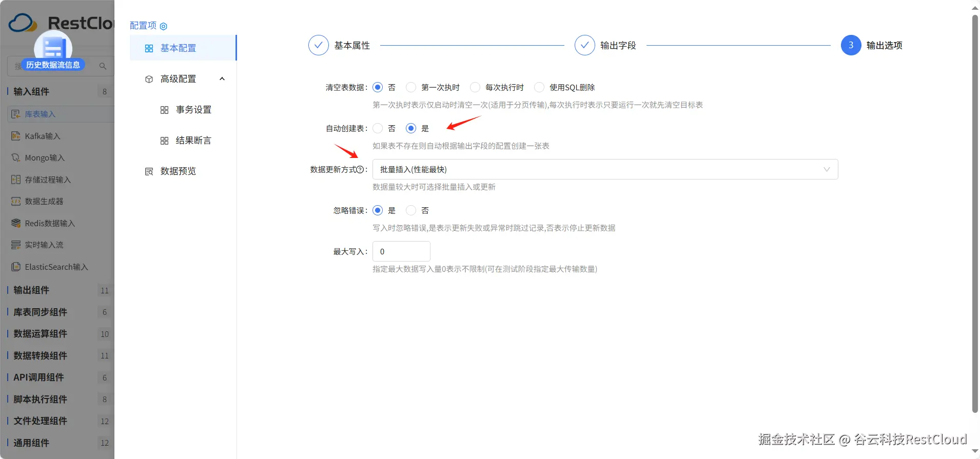Click the ElasticSearch输入 component icon

coord(16,267)
